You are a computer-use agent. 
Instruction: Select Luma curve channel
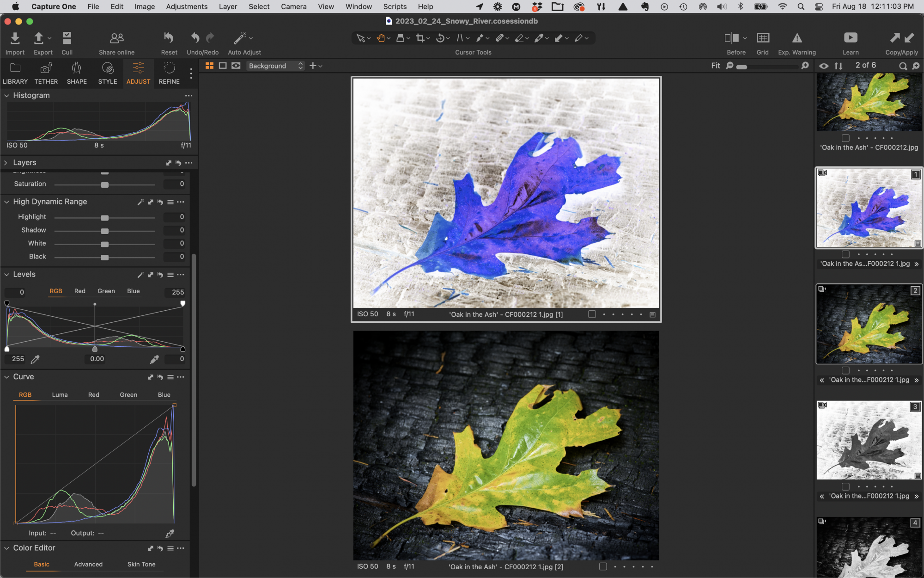[60, 395]
